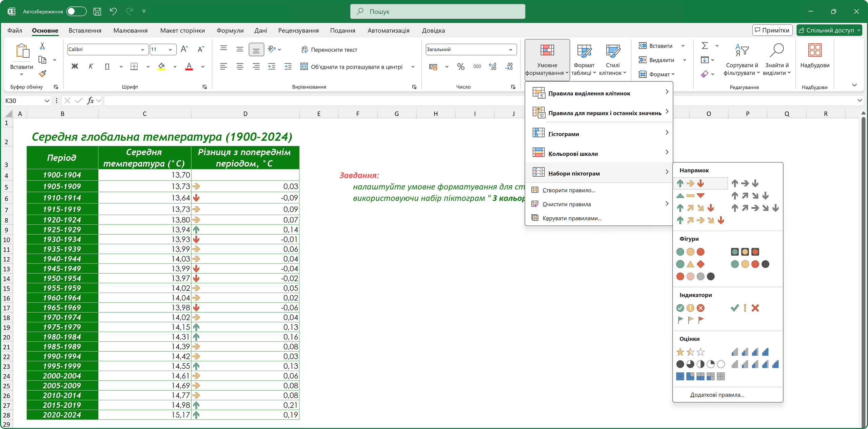Click in the Пошук search box

click(x=437, y=12)
